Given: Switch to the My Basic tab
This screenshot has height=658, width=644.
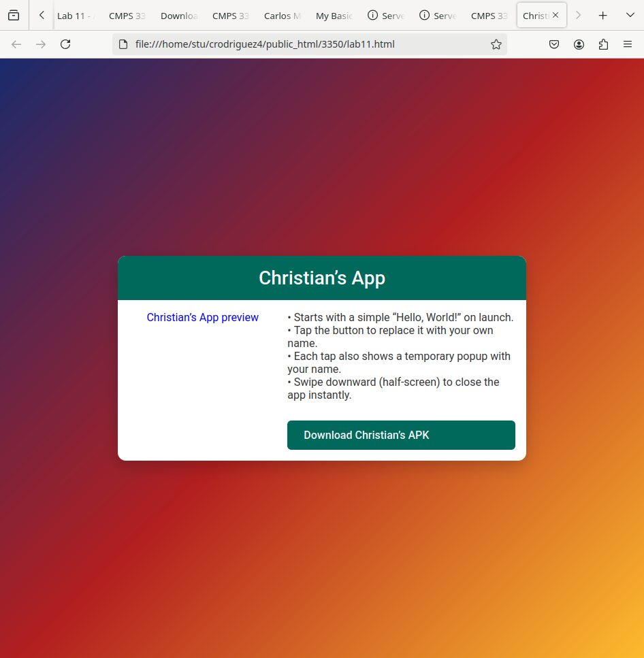Looking at the screenshot, I should point(334,16).
